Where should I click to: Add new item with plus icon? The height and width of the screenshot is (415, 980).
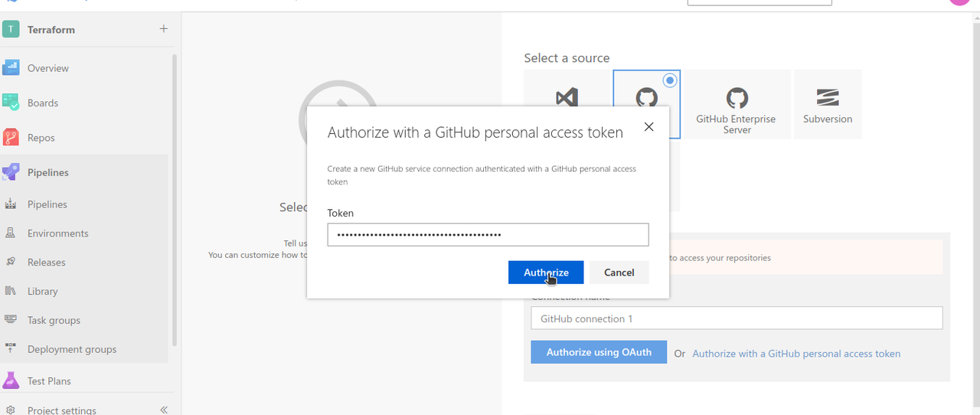163,29
